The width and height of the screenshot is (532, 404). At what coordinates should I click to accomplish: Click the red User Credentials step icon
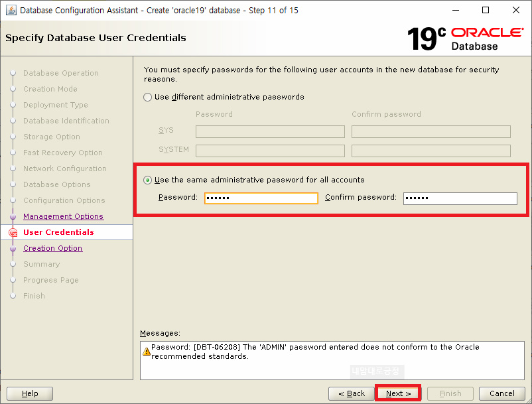click(x=13, y=233)
